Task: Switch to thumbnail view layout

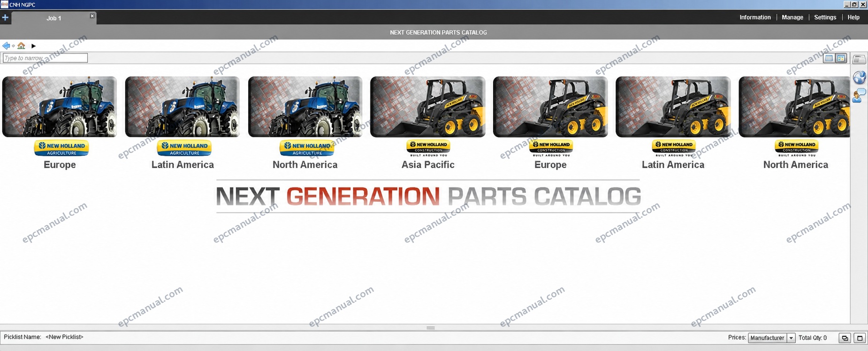Action: [x=841, y=58]
